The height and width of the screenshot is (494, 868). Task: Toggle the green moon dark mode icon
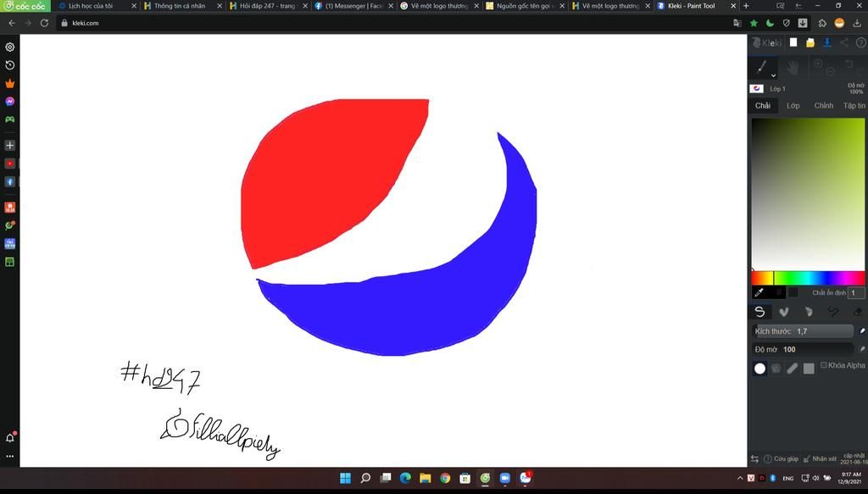click(x=770, y=23)
